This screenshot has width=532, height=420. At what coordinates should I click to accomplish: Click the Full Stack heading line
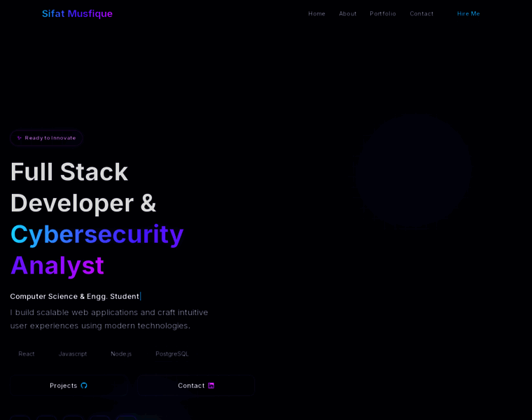click(69, 171)
